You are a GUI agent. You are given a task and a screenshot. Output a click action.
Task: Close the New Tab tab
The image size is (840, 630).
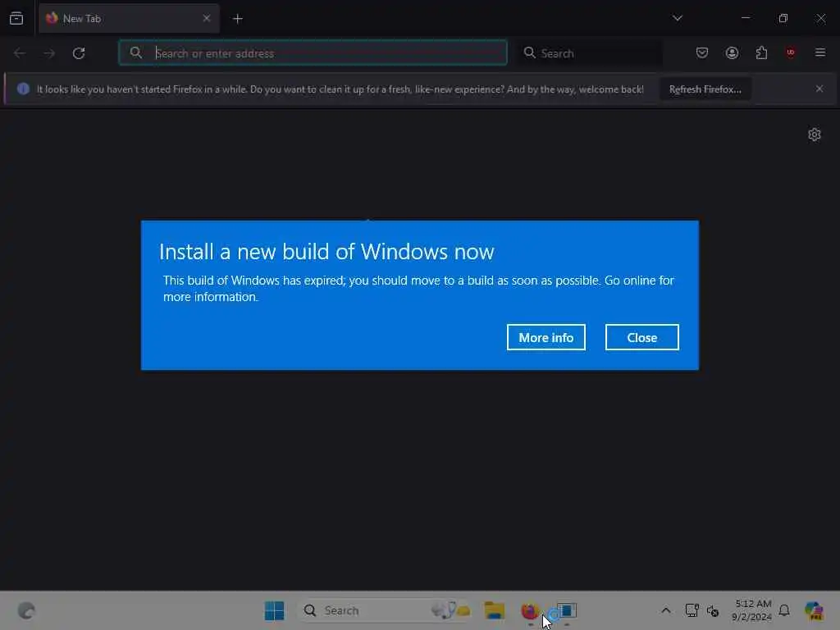[x=206, y=18]
